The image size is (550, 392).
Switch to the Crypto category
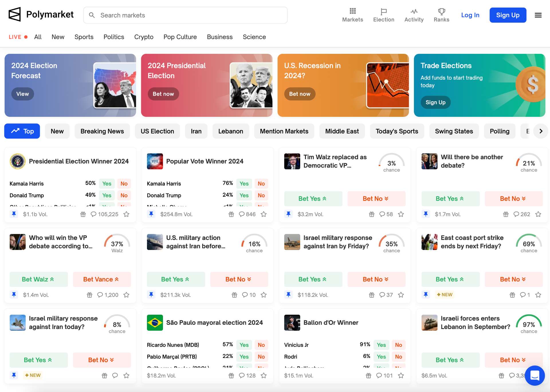[144, 37]
